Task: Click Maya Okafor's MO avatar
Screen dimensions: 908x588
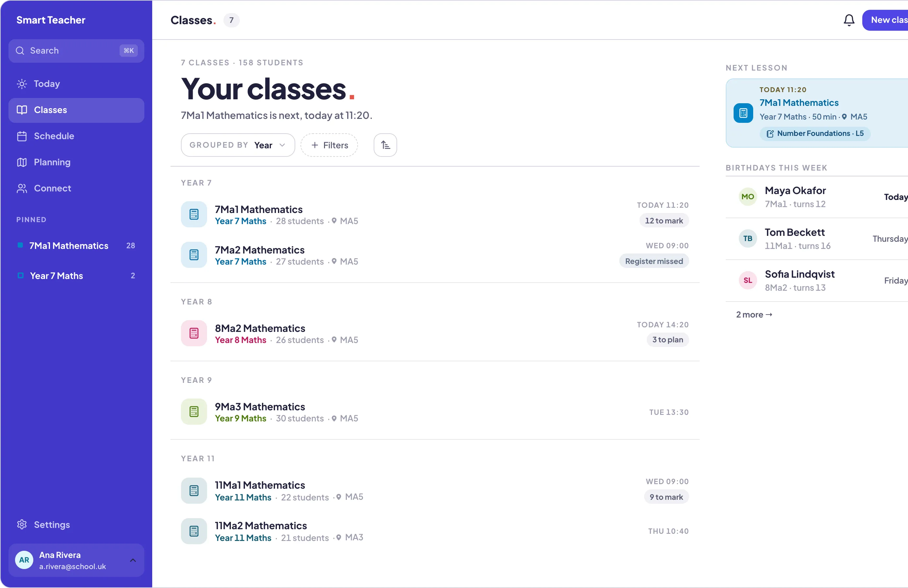Action: point(747,197)
